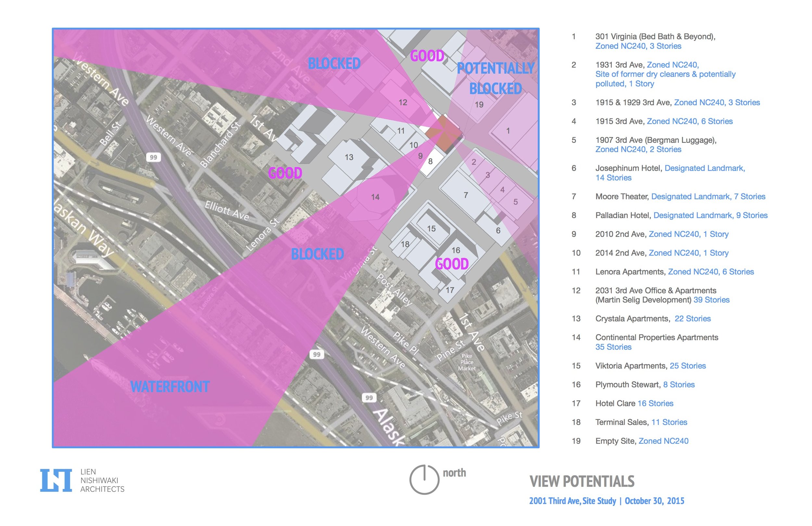Image resolution: width=812 pixels, height=526 pixels.
Task: Click the Bell St street label
Action: pos(110,133)
